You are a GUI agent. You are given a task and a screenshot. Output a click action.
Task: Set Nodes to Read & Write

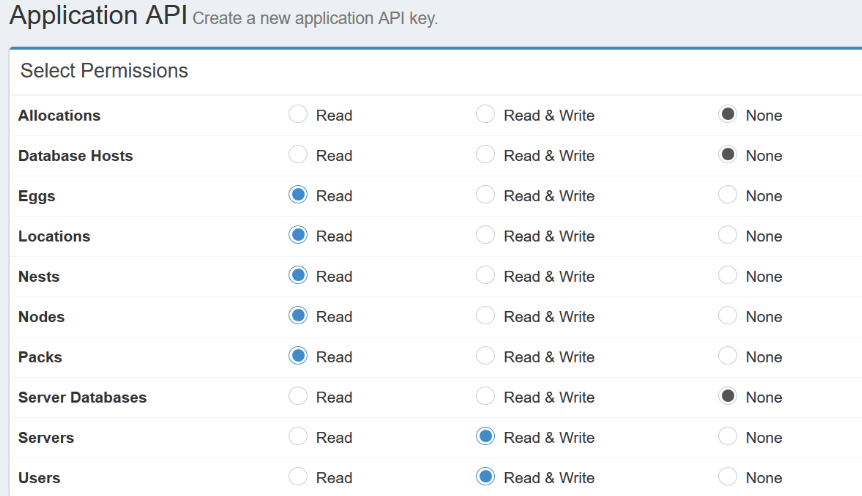point(486,316)
